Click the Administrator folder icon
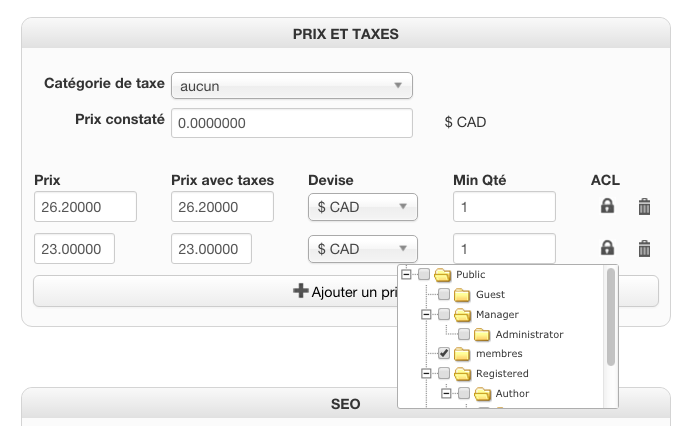The width and height of the screenshot is (691, 426). (x=483, y=334)
